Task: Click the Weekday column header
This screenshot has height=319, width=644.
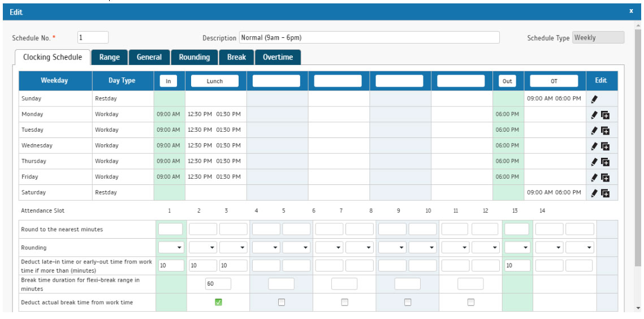Action: (55, 81)
